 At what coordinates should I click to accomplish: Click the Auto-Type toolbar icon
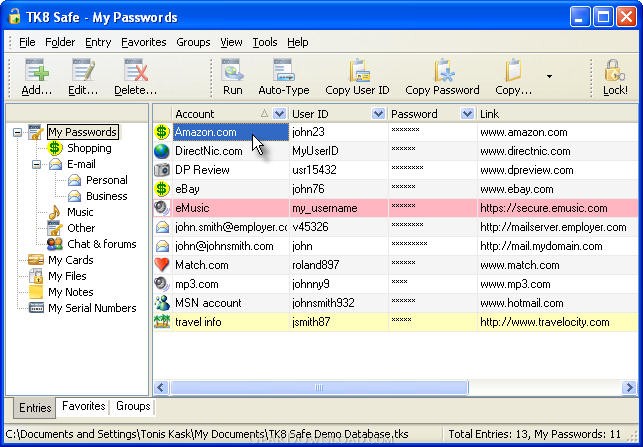pos(284,71)
